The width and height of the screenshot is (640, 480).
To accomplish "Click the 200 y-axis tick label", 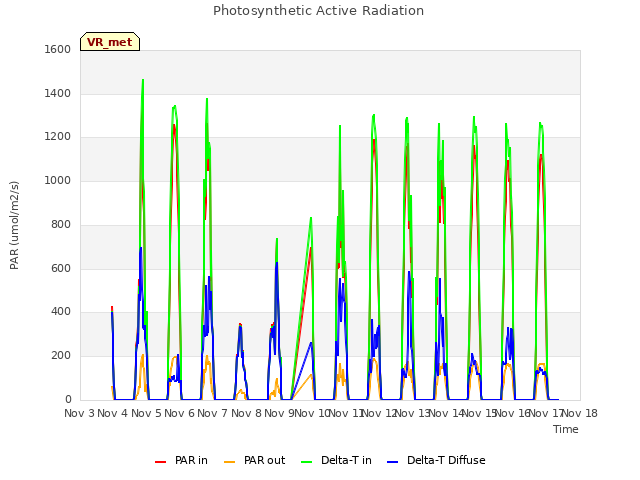I will [61, 356].
